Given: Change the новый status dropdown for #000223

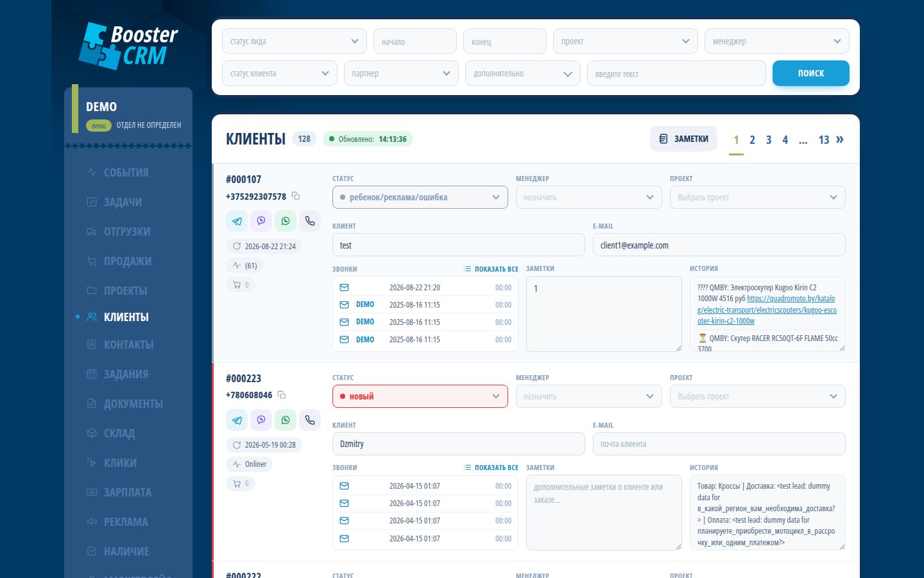Looking at the screenshot, I should tap(420, 396).
